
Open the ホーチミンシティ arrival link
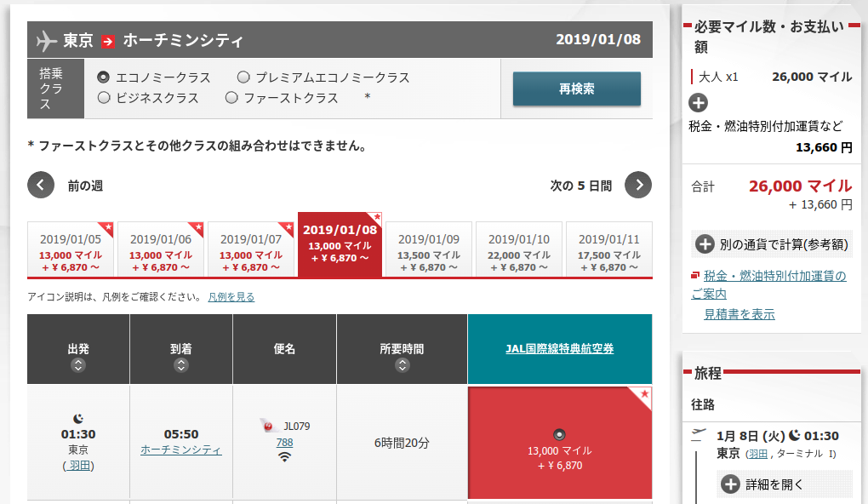coord(181,450)
